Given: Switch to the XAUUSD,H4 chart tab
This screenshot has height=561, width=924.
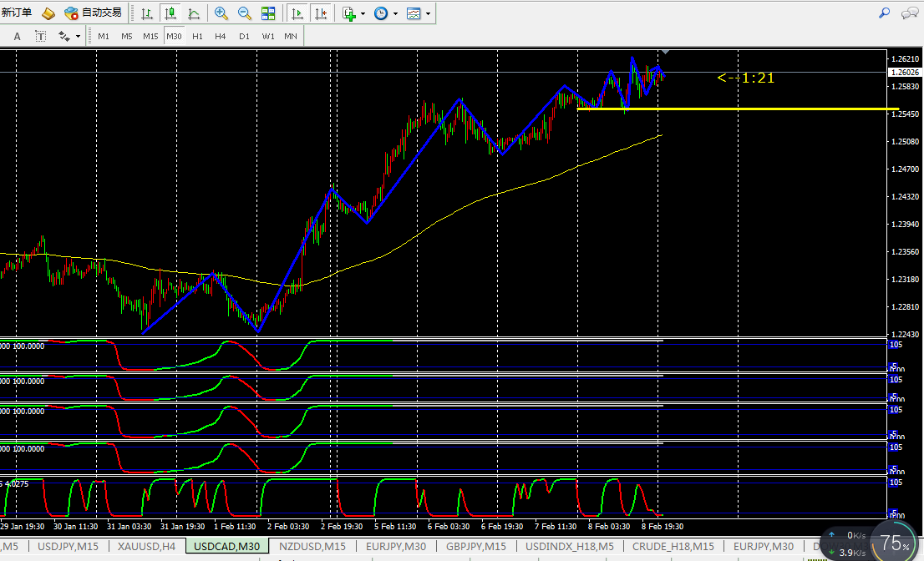Looking at the screenshot, I should coord(146,546).
